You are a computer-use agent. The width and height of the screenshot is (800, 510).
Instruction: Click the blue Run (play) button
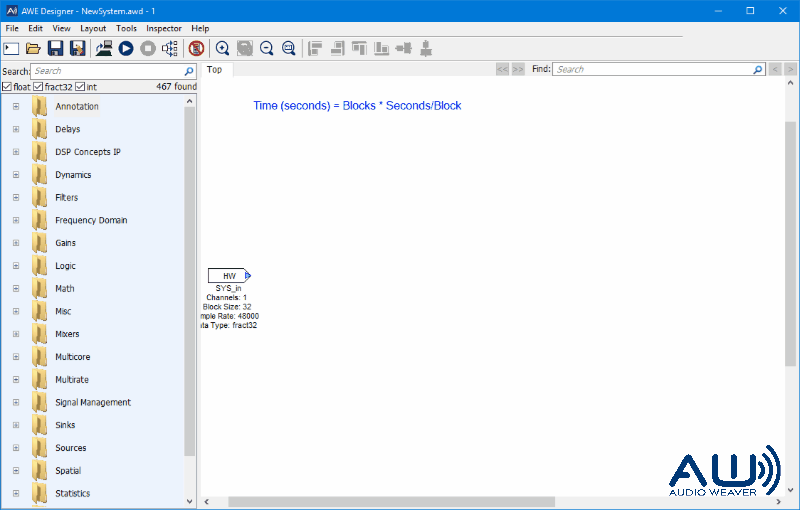point(126,48)
